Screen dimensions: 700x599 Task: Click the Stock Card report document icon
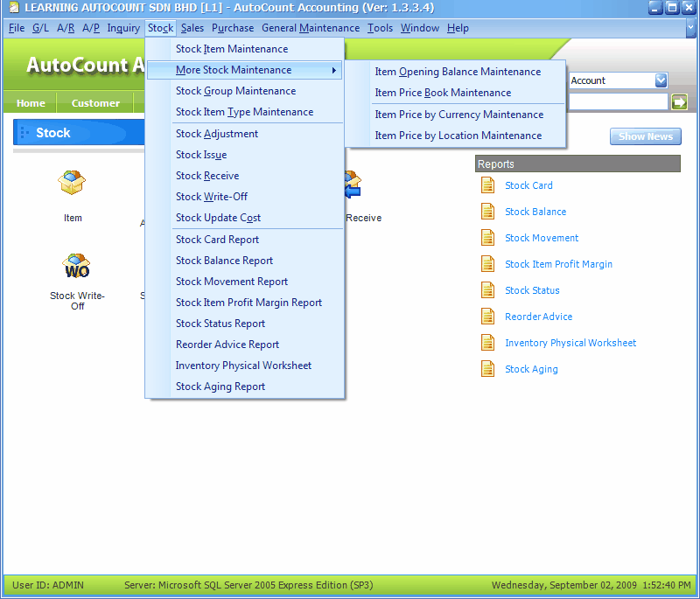point(487,185)
